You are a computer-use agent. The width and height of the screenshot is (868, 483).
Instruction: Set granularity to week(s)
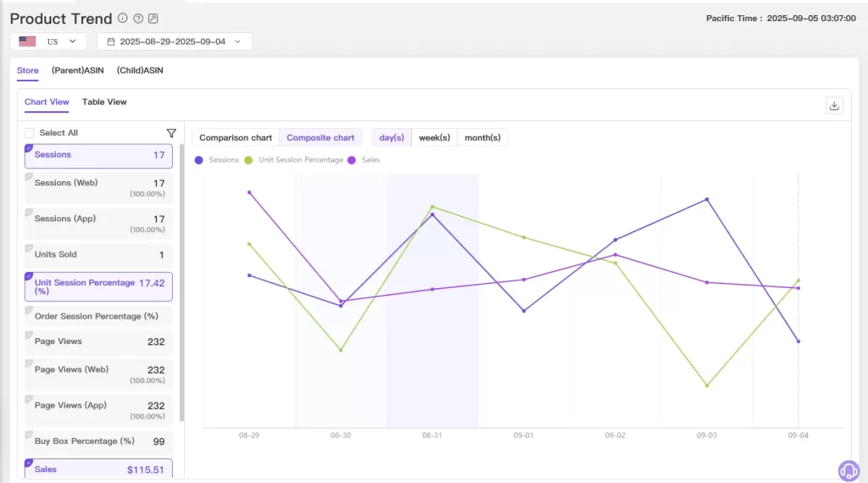435,138
